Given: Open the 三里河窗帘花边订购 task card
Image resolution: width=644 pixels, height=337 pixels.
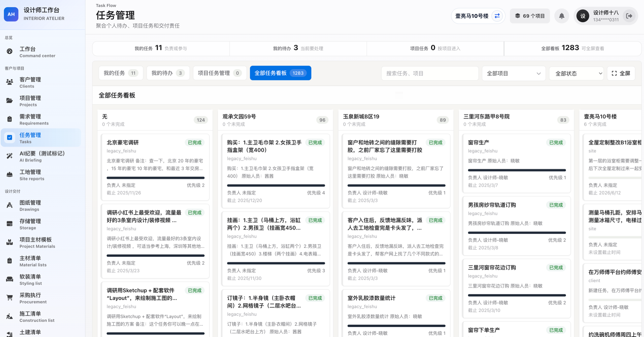Looking at the screenshot, I should click(517, 288).
